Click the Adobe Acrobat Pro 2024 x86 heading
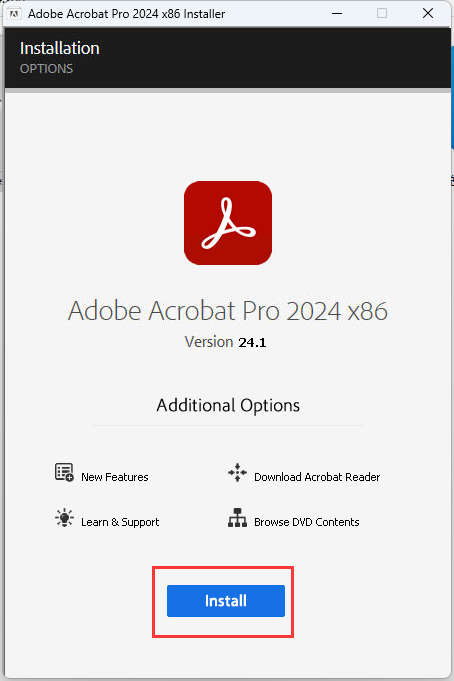 (228, 311)
